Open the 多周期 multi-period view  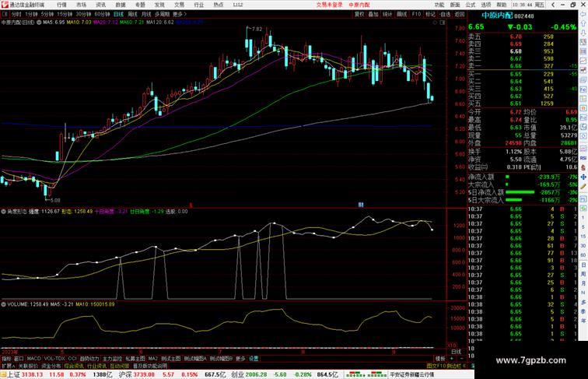pyautogui.click(x=162, y=14)
